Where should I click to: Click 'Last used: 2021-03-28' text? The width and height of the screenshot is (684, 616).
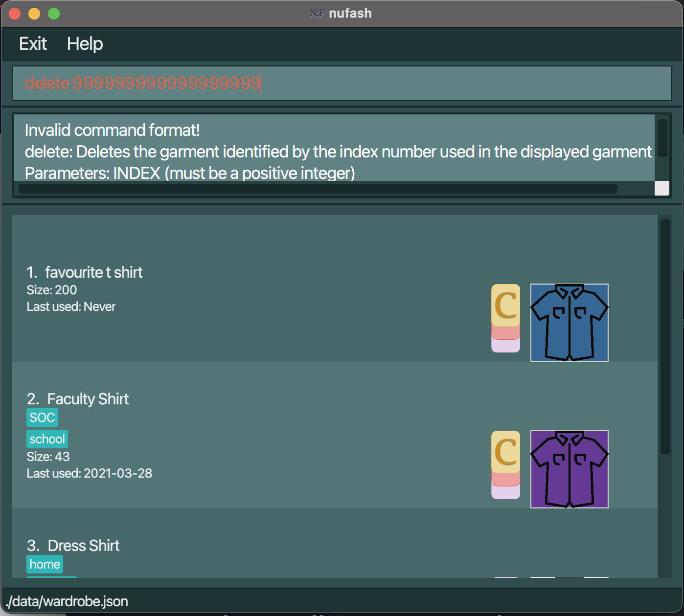pos(90,473)
